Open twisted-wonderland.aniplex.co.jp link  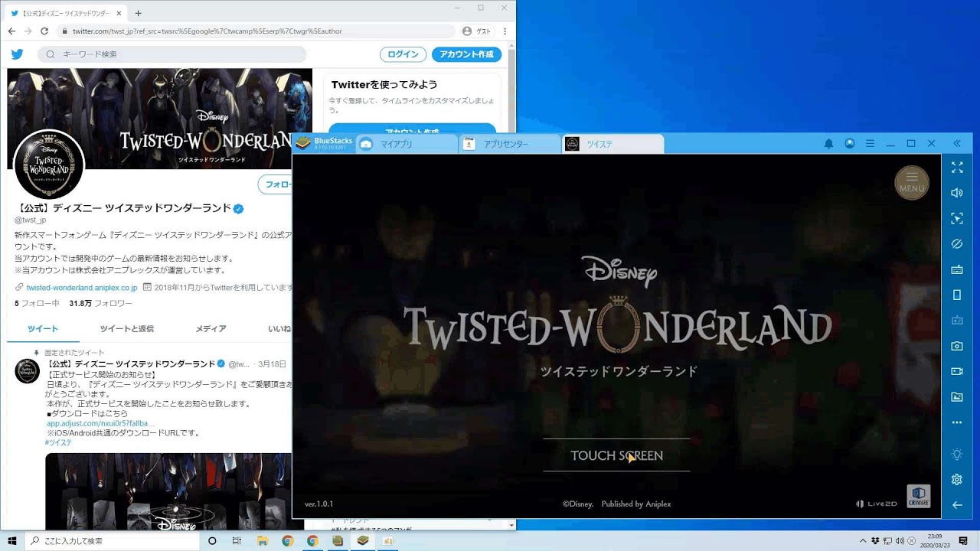point(82,287)
